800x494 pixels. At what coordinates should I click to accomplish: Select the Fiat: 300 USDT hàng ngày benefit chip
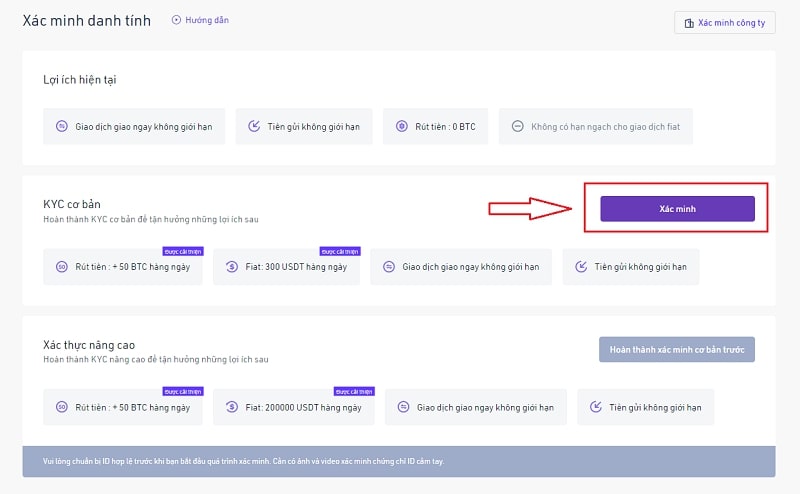(x=284, y=267)
